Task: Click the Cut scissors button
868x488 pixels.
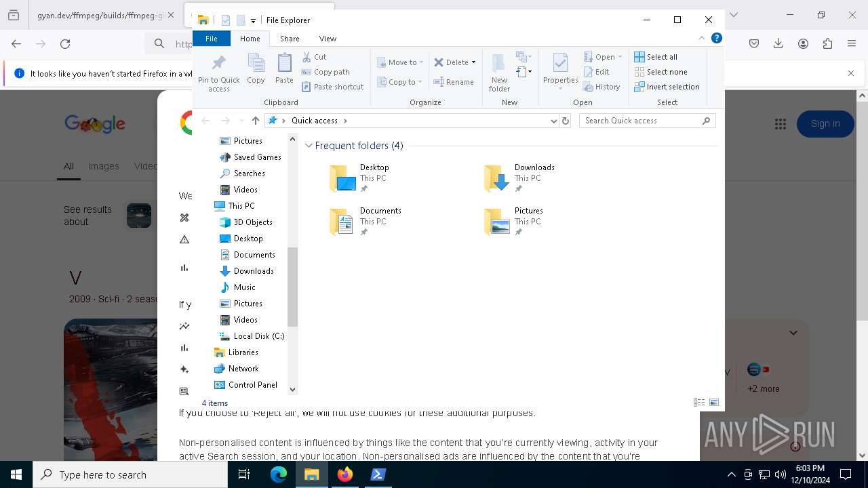Action: pos(314,57)
